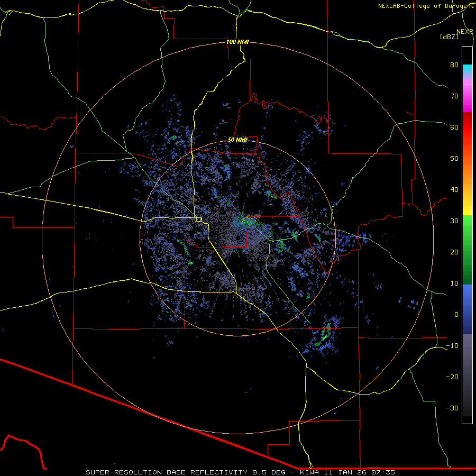Viewport: 476px width, 476px height.
Task: Click the 50 NMI range ring label
Action: (237, 140)
